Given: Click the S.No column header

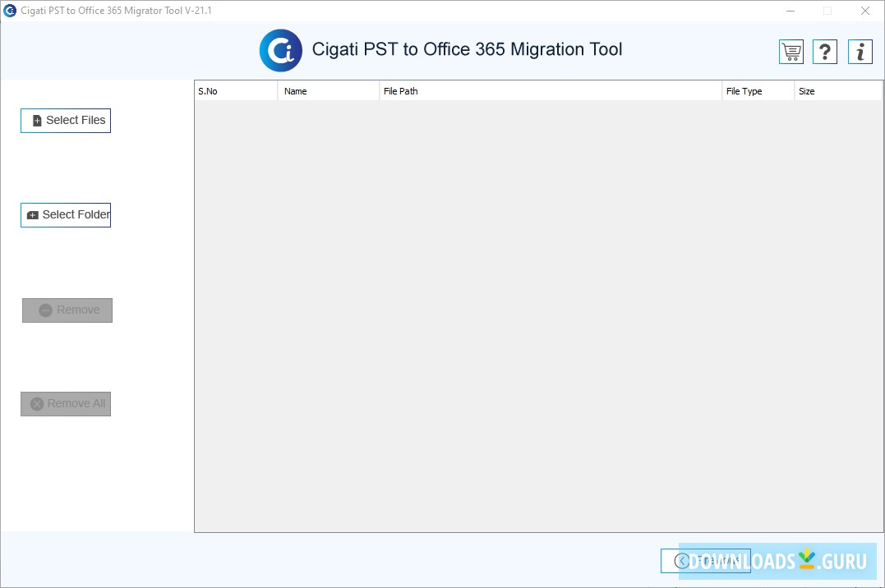Looking at the screenshot, I should tap(235, 90).
